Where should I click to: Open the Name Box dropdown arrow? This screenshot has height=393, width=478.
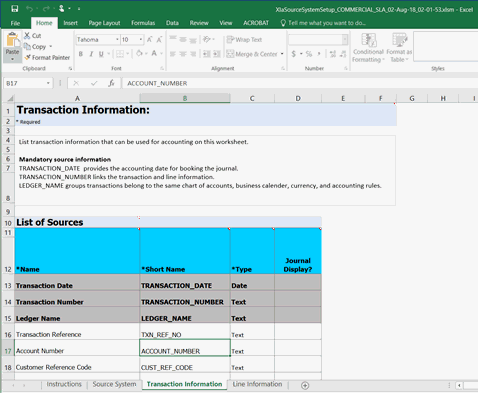click(x=48, y=83)
